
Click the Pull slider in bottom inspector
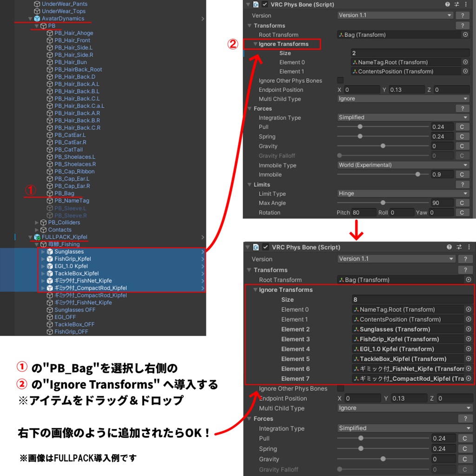click(383, 438)
